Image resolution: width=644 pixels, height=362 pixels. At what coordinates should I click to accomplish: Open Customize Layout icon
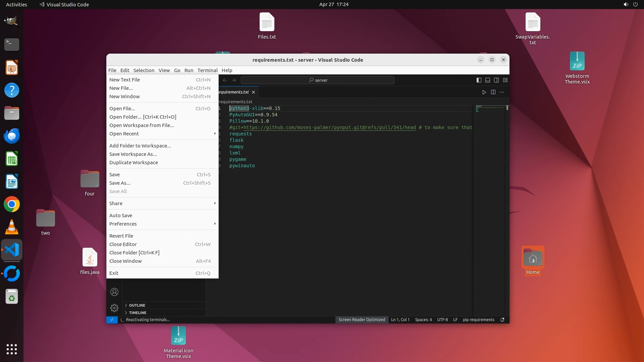tap(505, 80)
